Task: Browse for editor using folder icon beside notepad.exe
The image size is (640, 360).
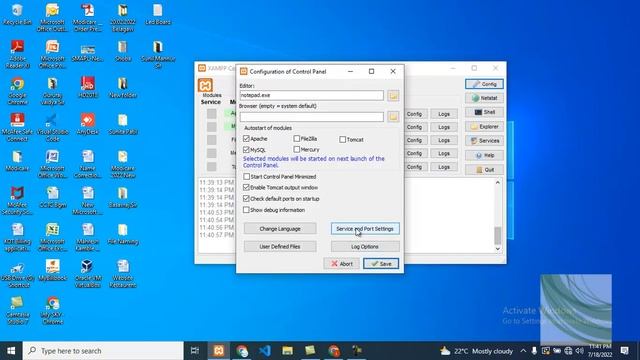Action: pyautogui.click(x=393, y=96)
